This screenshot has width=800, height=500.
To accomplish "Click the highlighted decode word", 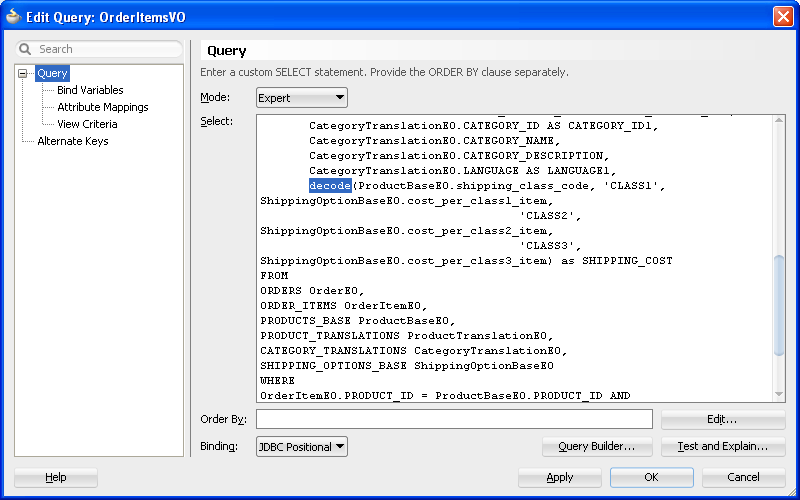I will [x=330, y=186].
